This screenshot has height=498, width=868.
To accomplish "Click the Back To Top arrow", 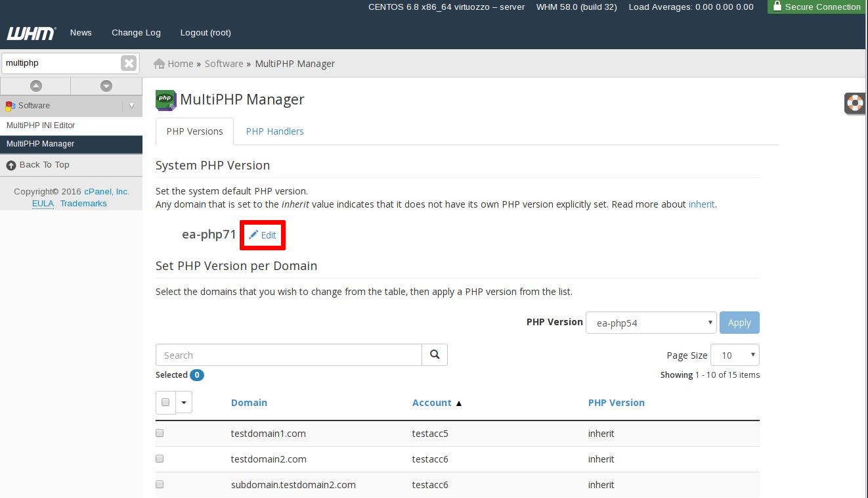I will tap(11, 165).
